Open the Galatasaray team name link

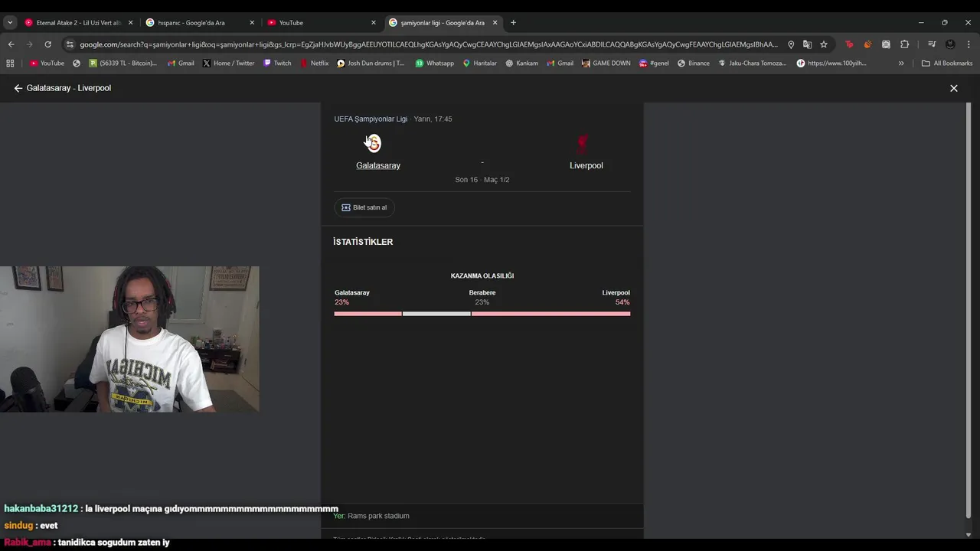378,165
